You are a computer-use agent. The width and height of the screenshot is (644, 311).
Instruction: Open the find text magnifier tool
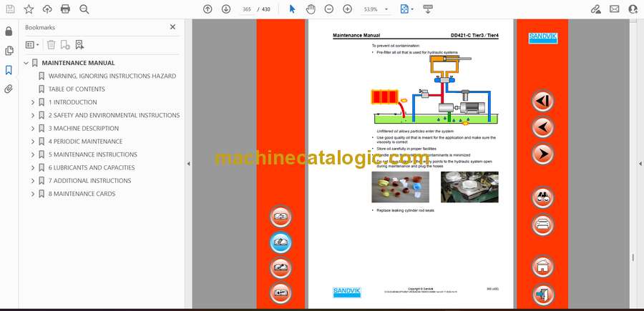click(x=84, y=9)
